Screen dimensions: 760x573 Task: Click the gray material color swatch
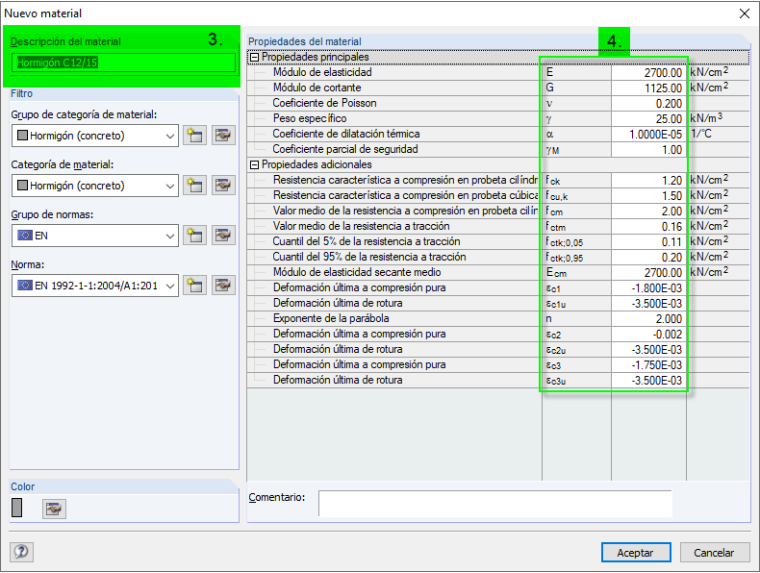point(17,508)
